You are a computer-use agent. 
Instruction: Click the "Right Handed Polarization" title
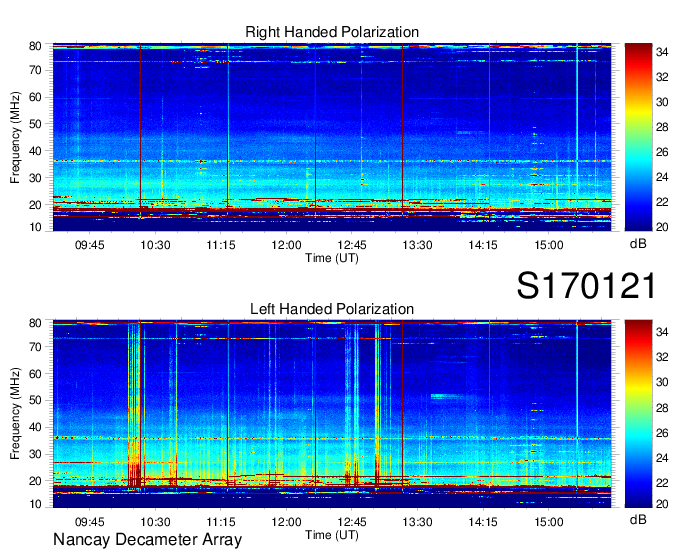click(x=332, y=32)
